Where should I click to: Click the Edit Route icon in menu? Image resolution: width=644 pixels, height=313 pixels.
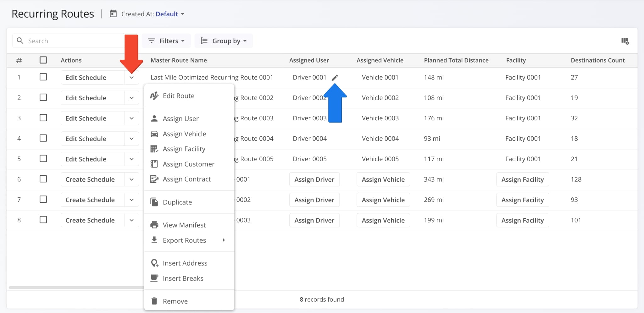pyautogui.click(x=154, y=96)
